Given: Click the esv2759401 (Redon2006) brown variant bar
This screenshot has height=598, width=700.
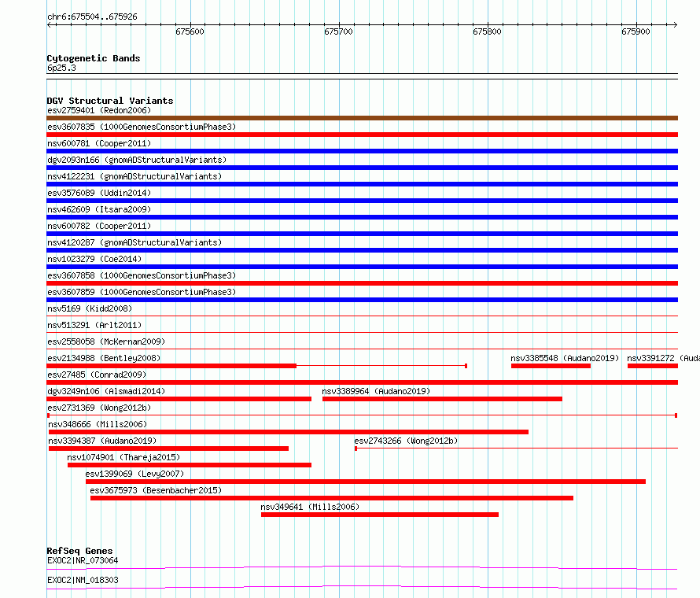Looking at the screenshot, I should click(362, 118).
